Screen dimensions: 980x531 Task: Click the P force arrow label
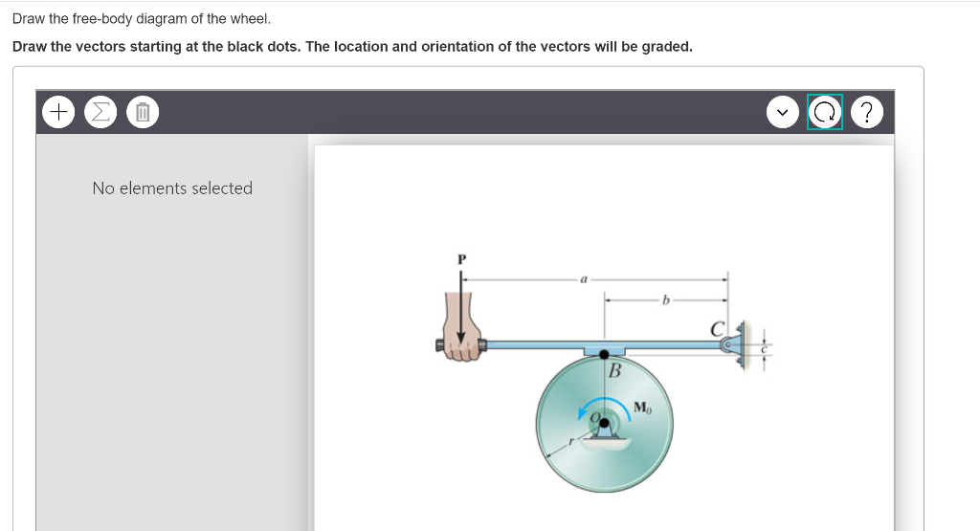coord(462,259)
